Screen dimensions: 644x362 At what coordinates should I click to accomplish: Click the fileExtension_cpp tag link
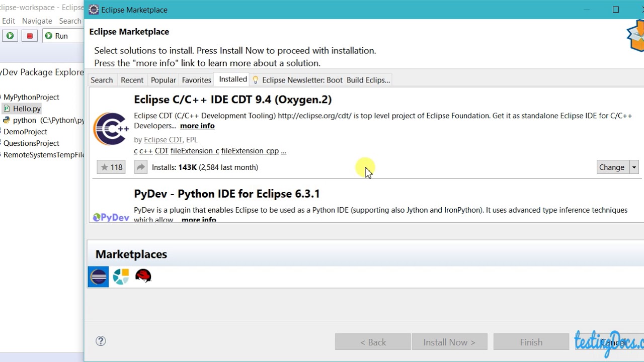[x=250, y=151]
